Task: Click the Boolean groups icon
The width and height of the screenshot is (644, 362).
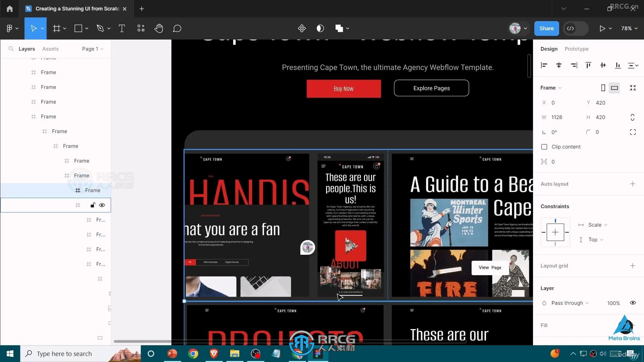Action: pos(339,28)
